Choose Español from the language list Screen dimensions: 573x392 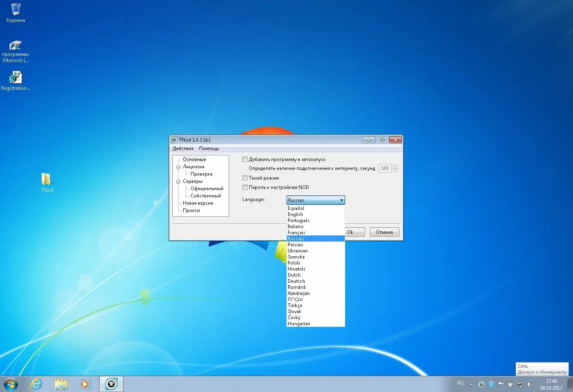click(x=316, y=208)
